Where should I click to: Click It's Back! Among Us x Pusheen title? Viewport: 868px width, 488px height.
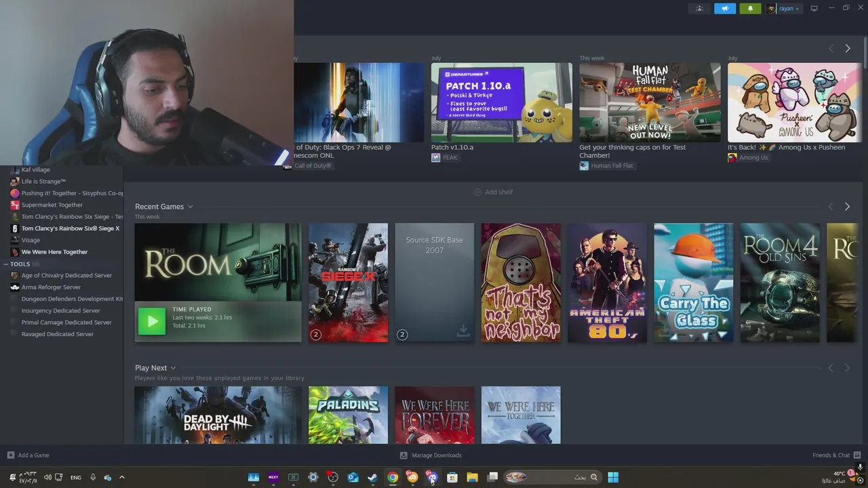tap(786, 147)
